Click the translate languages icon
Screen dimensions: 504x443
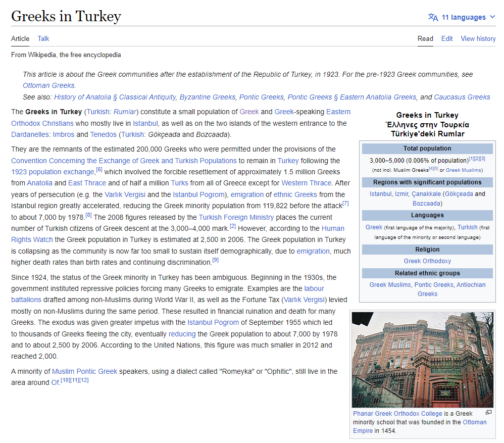coord(433,17)
